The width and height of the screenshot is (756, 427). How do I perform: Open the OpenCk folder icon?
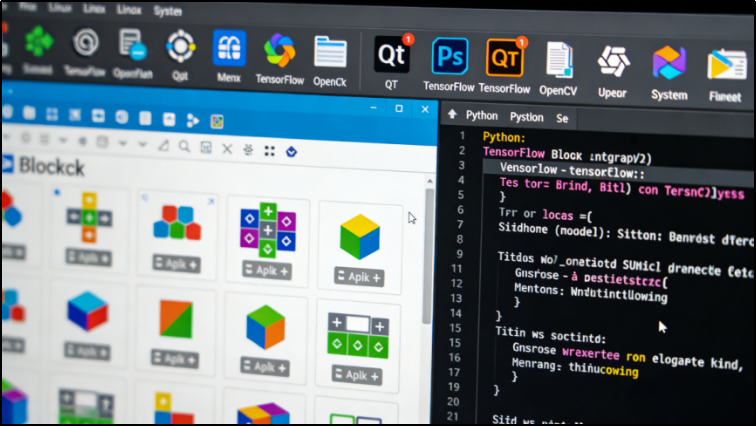[x=330, y=51]
